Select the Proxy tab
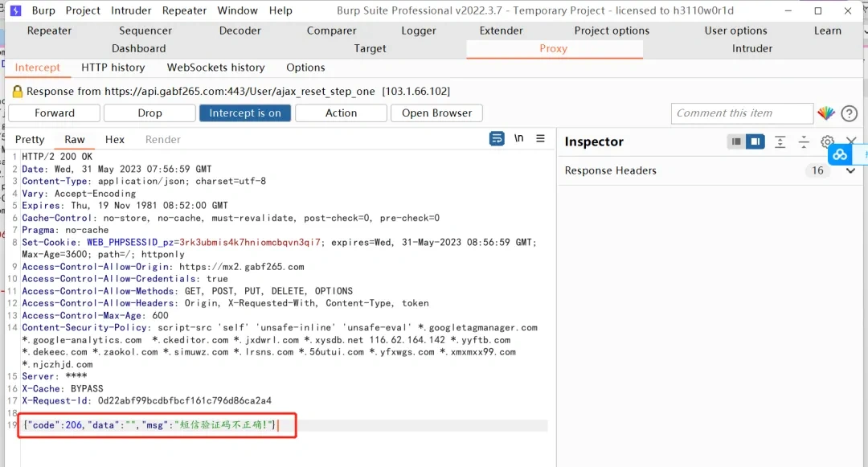The width and height of the screenshot is (868, 467). tap(554, 48)
